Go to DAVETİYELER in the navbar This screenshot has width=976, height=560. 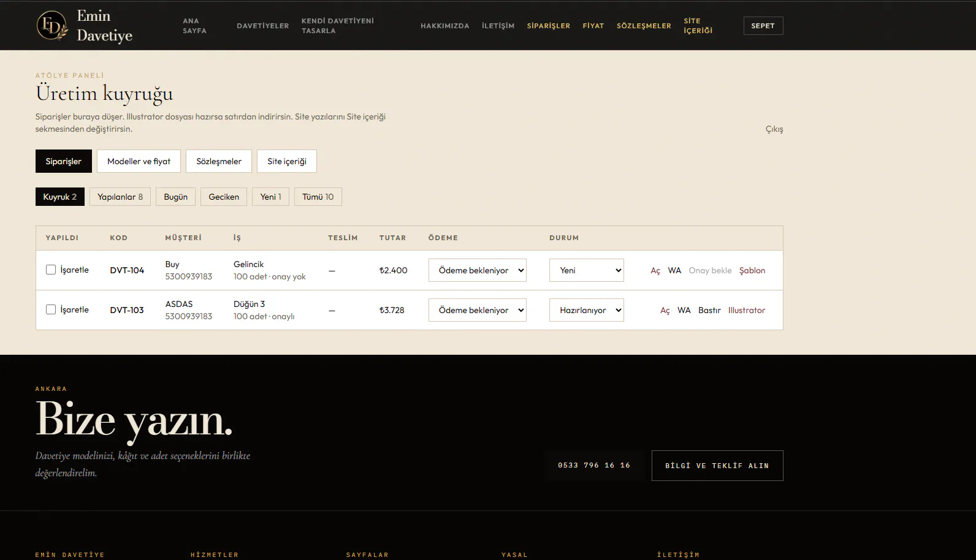pos(263,26)
